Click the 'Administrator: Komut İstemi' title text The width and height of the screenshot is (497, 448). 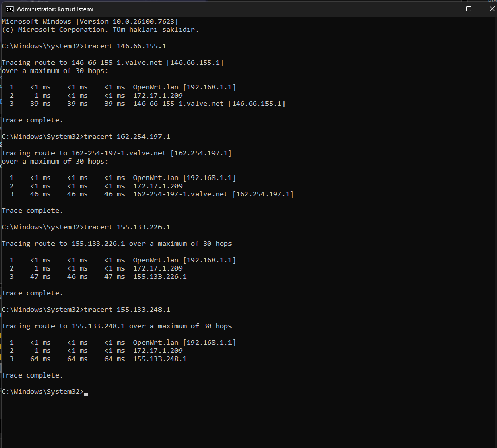[x=55, y=9]
